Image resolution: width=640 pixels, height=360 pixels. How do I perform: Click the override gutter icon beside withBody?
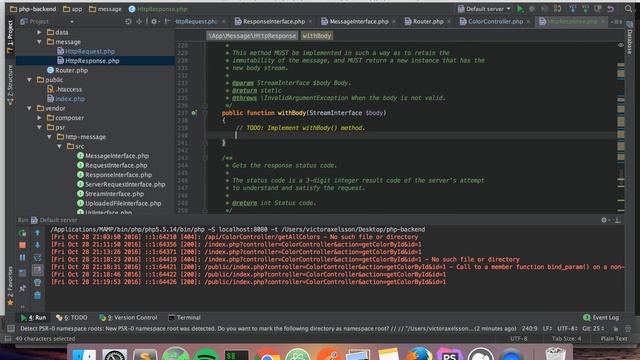click(194, 113)
